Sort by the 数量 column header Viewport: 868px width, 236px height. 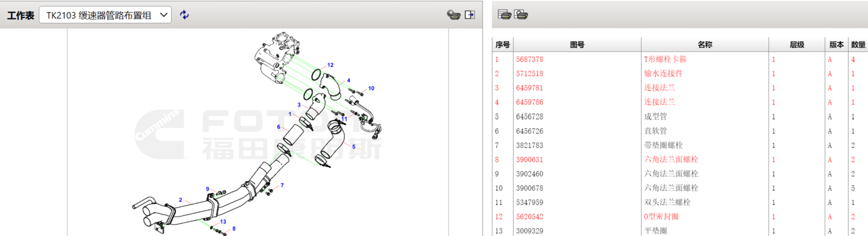click(858, 45)
